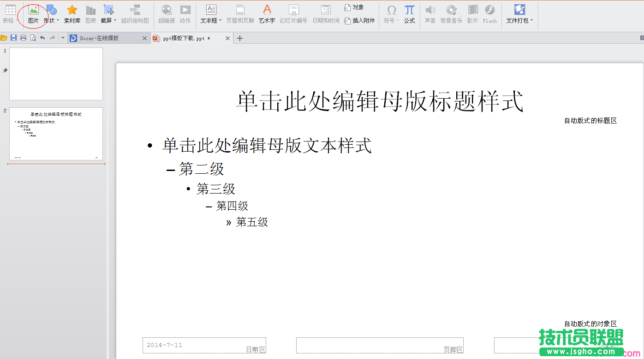The image size is (644, 359).
Task: Insert a formula using the 公式 icon
Action: [409, 12]
